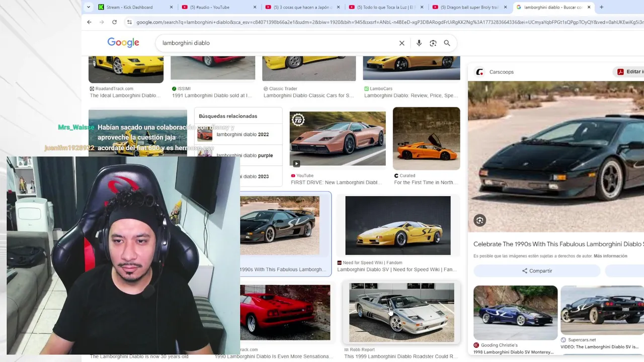Open the black Diablo SV thumbnail in results
The height and width of the screenshot is (362, 644).
pyautogui.click(x=280, y=225)
